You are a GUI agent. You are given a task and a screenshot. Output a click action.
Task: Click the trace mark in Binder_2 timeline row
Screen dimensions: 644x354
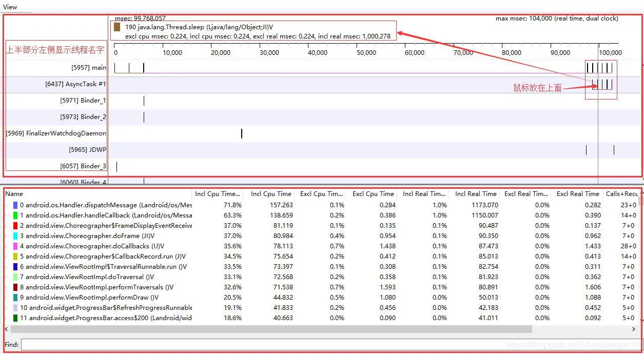click(x=144, y=117)
